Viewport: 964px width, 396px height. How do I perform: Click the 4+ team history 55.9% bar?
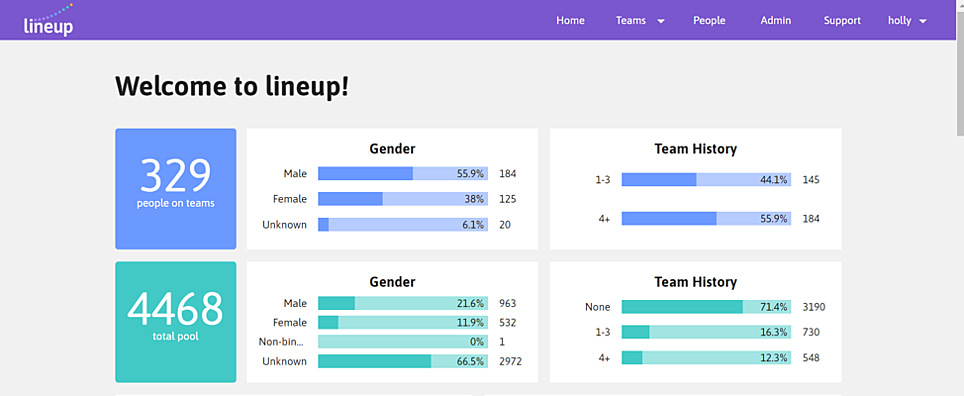pos(706,218)
